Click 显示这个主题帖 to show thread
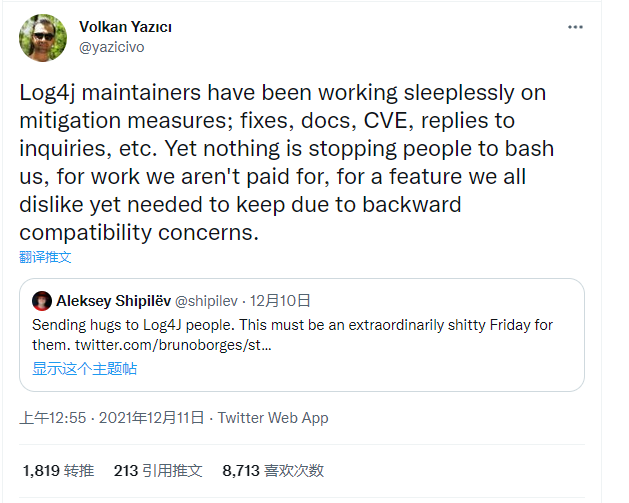 coord(85,369)
